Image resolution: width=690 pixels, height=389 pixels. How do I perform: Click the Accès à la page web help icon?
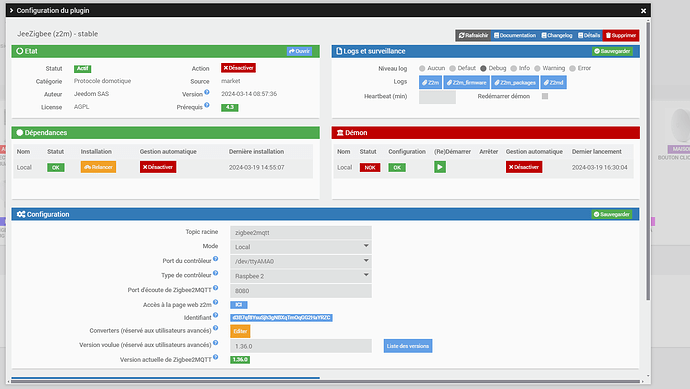click(216, 302)
